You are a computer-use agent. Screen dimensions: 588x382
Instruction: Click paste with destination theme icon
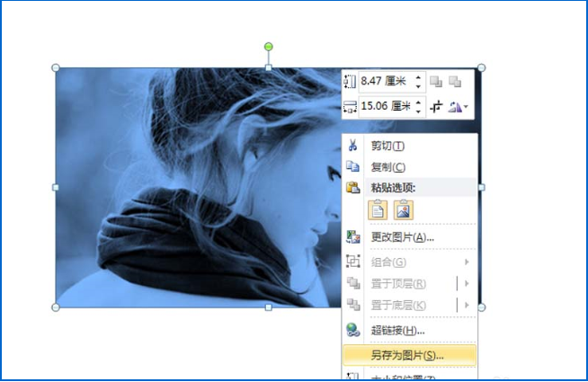click(x=379, y=210)
